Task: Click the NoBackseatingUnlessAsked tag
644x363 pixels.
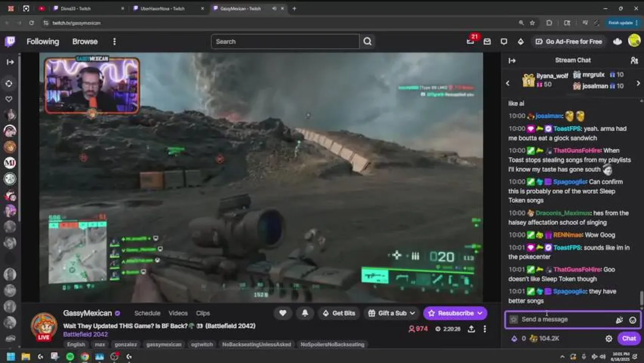Action: 257,345
